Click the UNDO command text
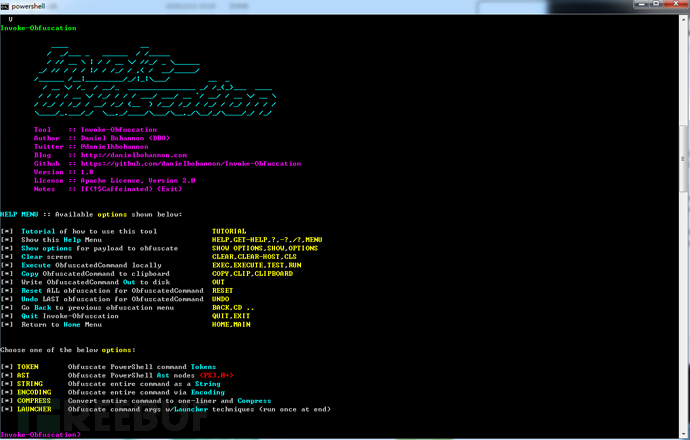 (220, 299)
